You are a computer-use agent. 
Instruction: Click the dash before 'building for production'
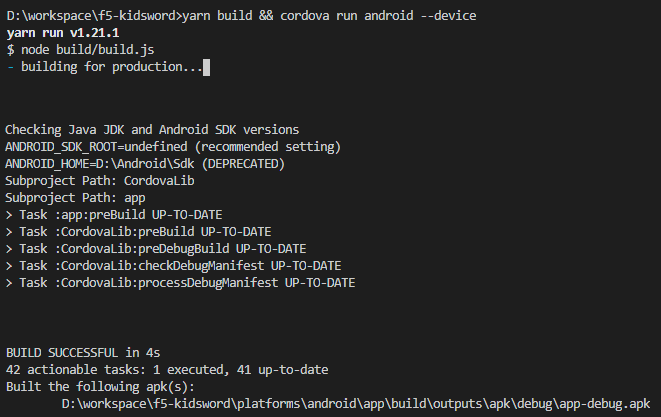11,67
